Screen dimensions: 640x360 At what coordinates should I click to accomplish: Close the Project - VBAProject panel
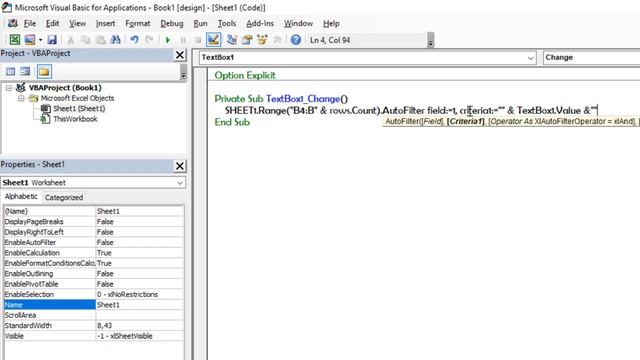(x=180, y=55)
